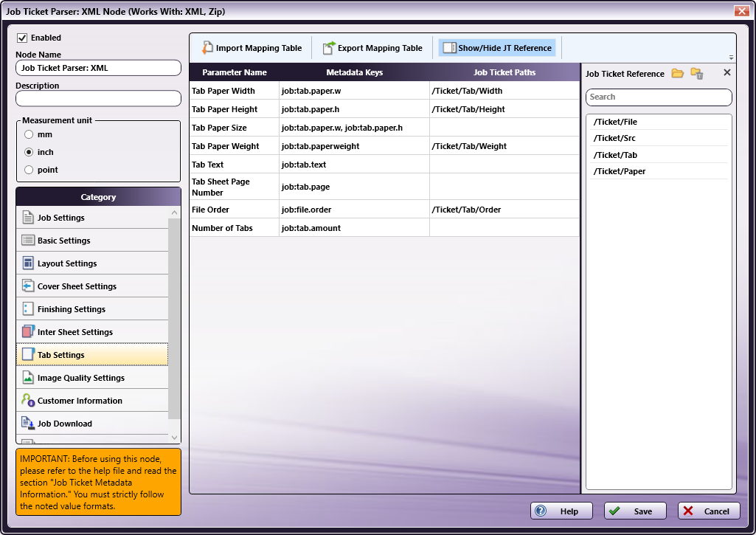Click folder-with-trash icon in Job Ticket Reference
Image resolution: width=756 pixels, height=535 pixels.
(x=697, y=73)
